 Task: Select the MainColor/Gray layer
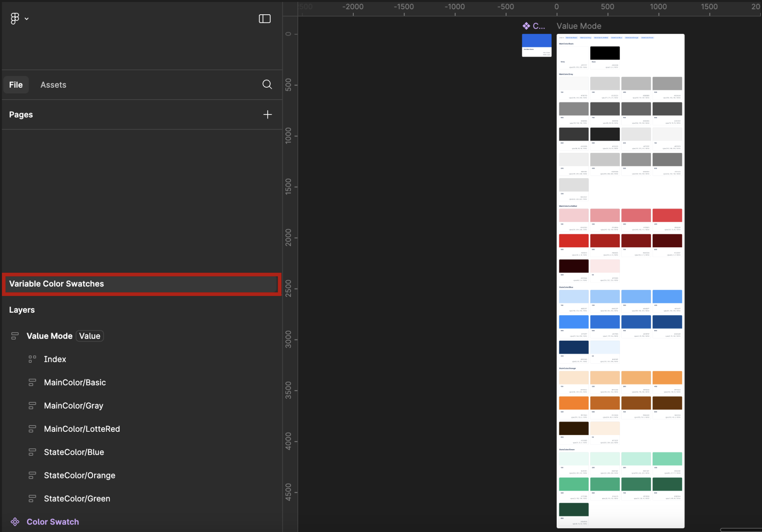73,406
